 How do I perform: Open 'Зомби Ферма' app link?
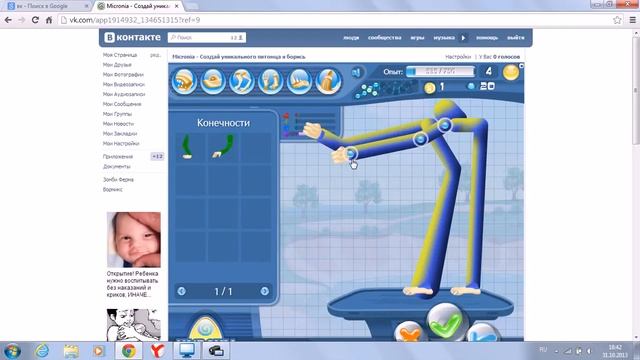(118, 180)
